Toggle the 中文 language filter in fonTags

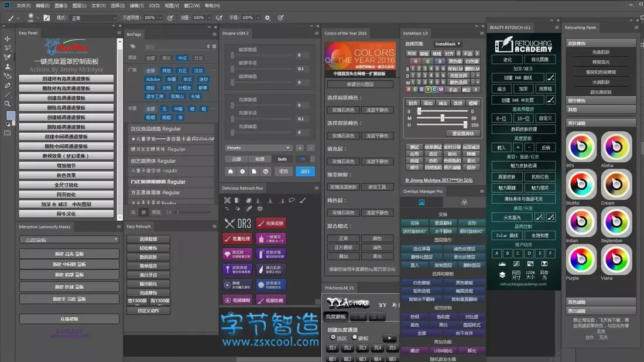182,59
